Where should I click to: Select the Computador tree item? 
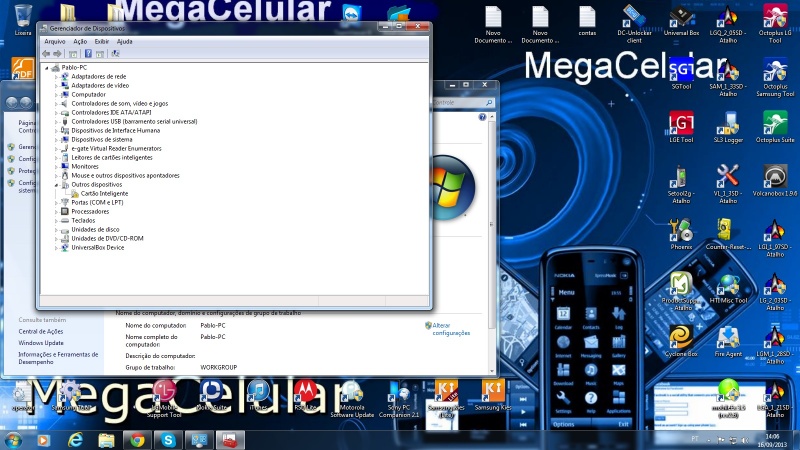(x=88, y=94)
